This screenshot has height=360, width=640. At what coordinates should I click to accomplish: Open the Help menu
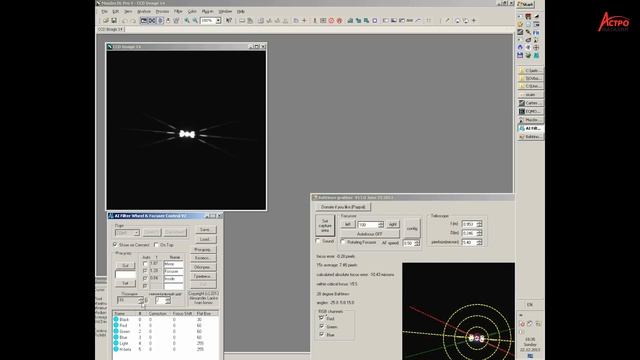241,11
